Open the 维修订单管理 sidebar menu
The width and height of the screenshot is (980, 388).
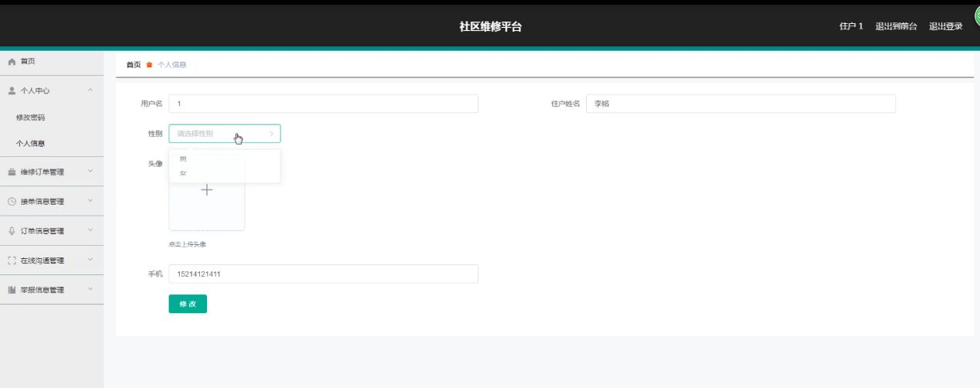(x=52, y=172)
